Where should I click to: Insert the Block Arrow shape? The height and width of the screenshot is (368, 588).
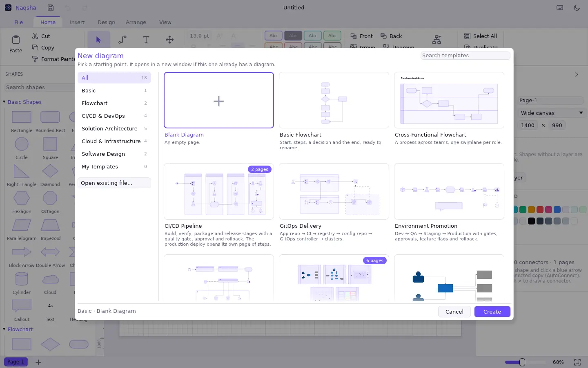tap(22, 252)
